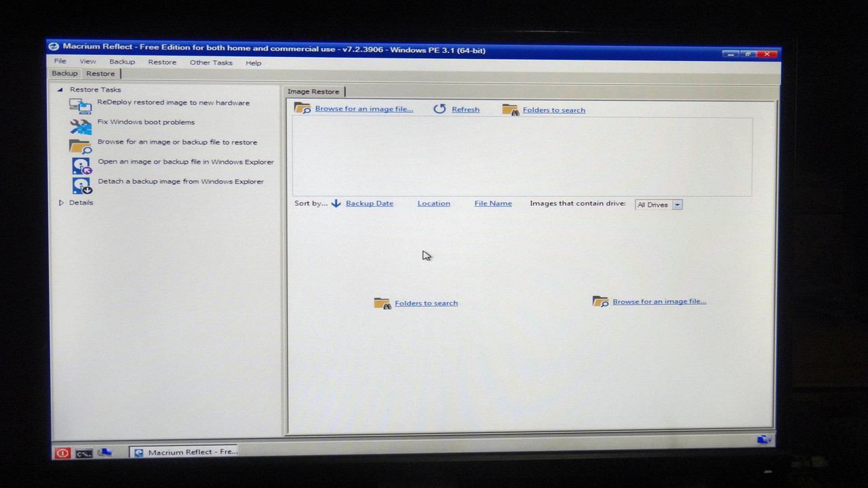Viewport: 868px width, 488px height.
Task: Click the lower Browse for an image file link
Action: (x=659, y=302)
